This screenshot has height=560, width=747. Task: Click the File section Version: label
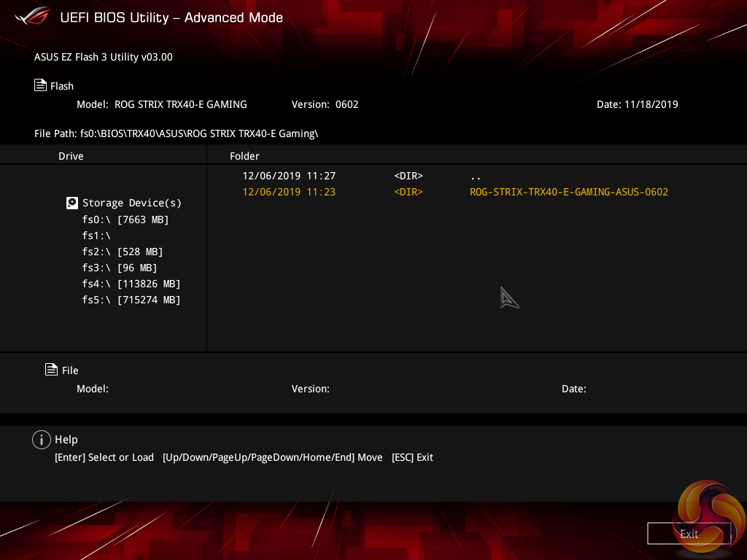[311, 389]
